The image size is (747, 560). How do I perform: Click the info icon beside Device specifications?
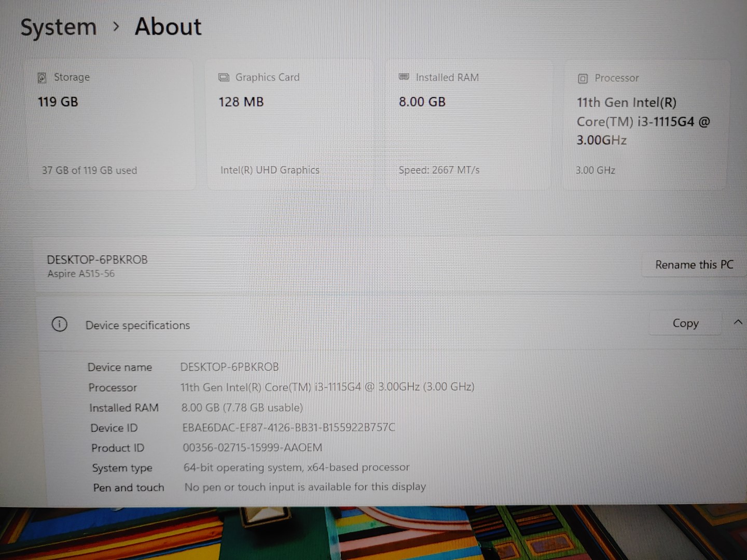(x=60, y=324)
